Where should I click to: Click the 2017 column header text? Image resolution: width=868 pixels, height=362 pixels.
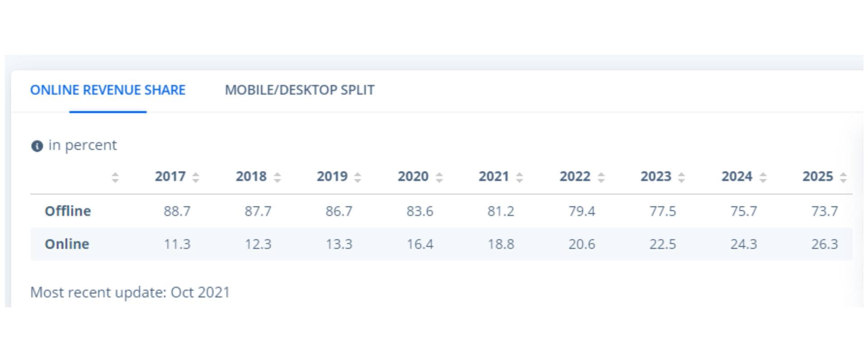[x=170, y=176]
